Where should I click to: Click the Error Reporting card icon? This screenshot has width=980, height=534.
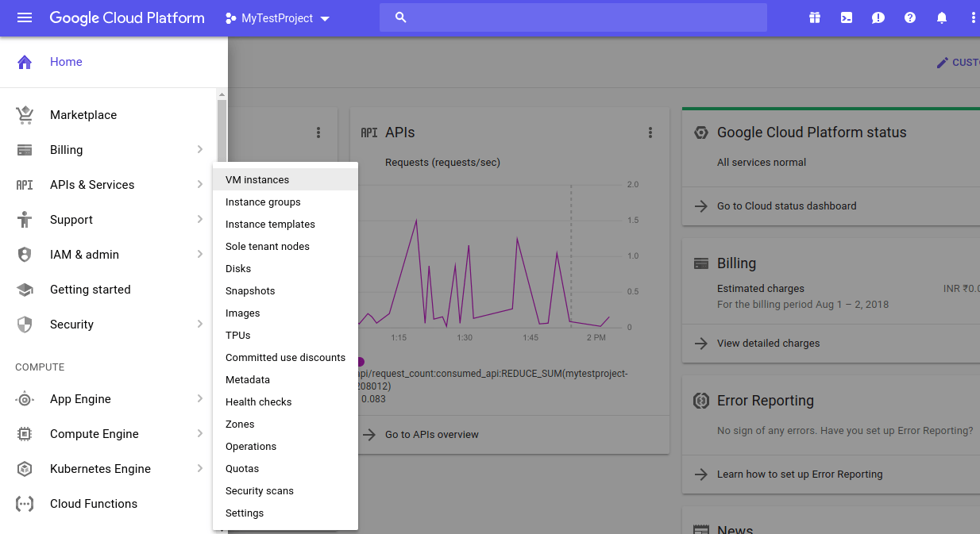coord(700,401)
